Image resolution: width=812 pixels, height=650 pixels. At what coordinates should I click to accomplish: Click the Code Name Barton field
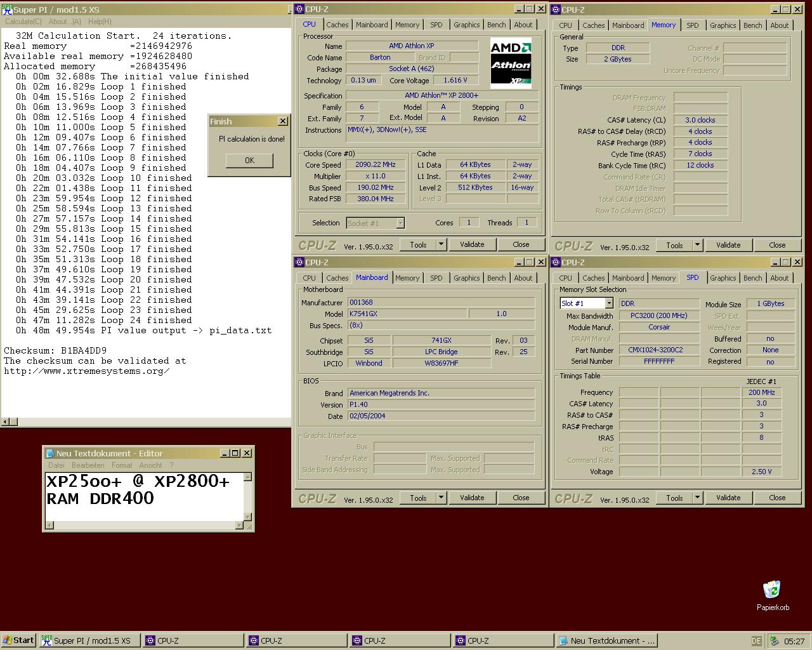[x=380, y=57]
